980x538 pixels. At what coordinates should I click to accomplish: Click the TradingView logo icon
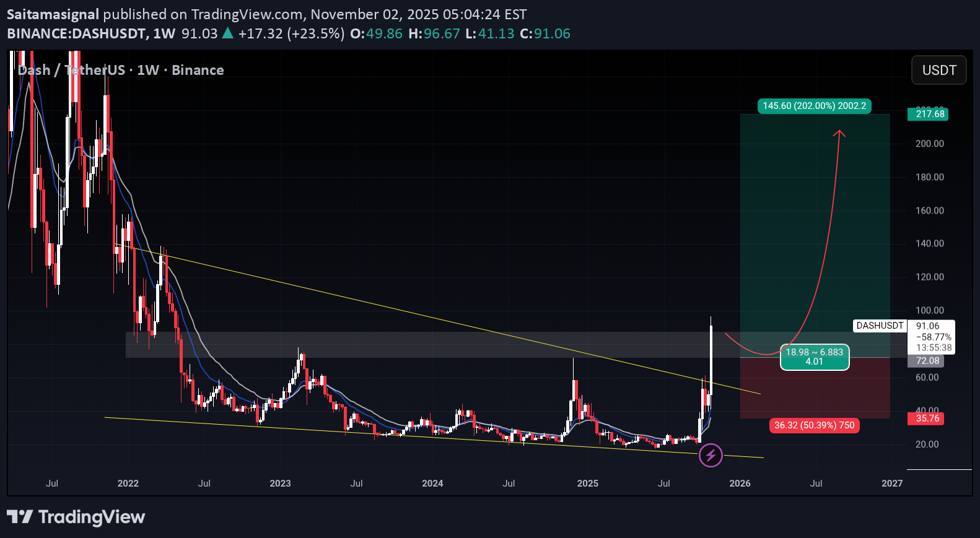click(20, 516)
